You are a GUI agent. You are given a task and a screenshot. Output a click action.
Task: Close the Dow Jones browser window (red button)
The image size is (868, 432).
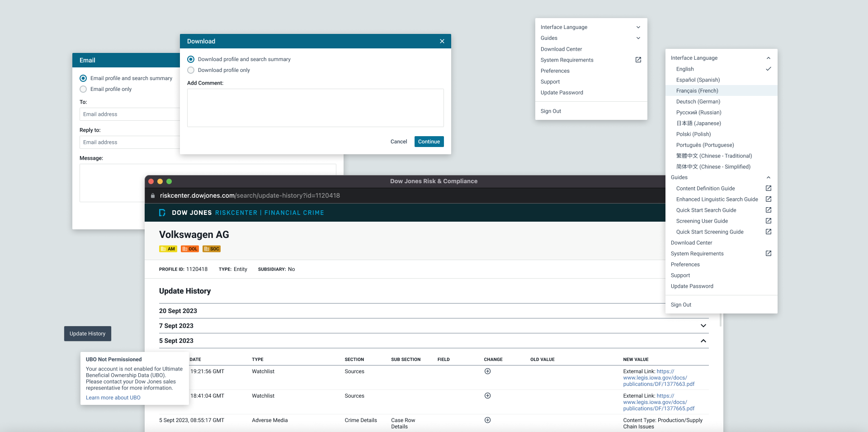coord(151,181)
